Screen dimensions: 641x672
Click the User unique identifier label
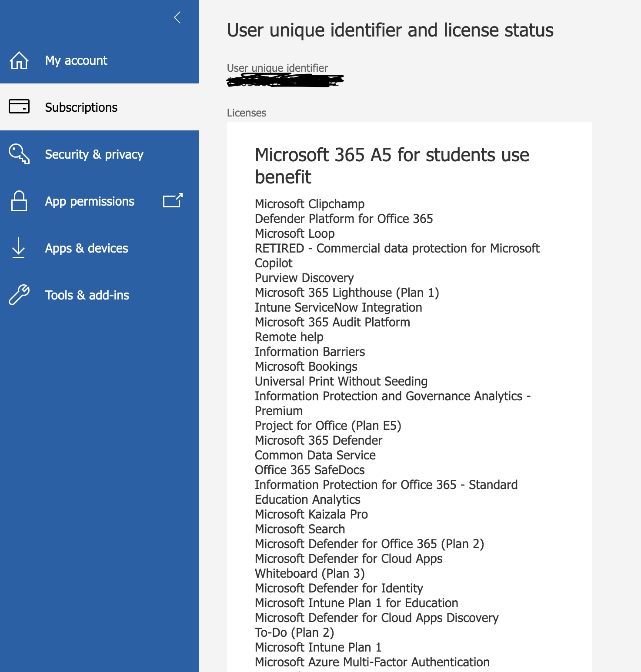277,68
